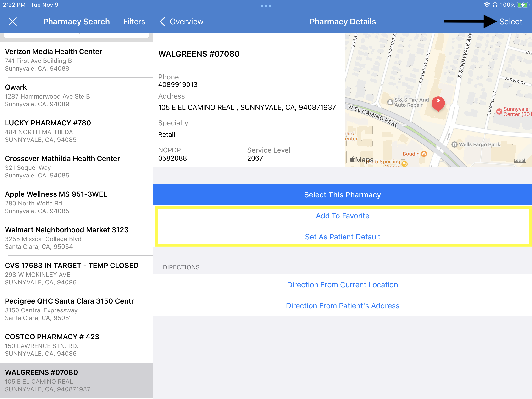Tap the NCPDP value 0582088
Screen dimensions: 532x399
coord(172,158)
